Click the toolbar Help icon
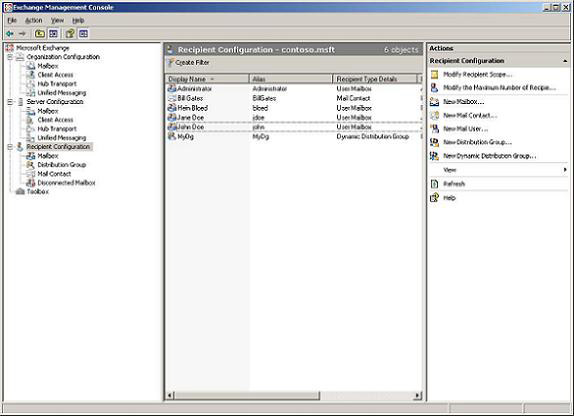This screenshot has height=416, width=574. pos(70,34)
